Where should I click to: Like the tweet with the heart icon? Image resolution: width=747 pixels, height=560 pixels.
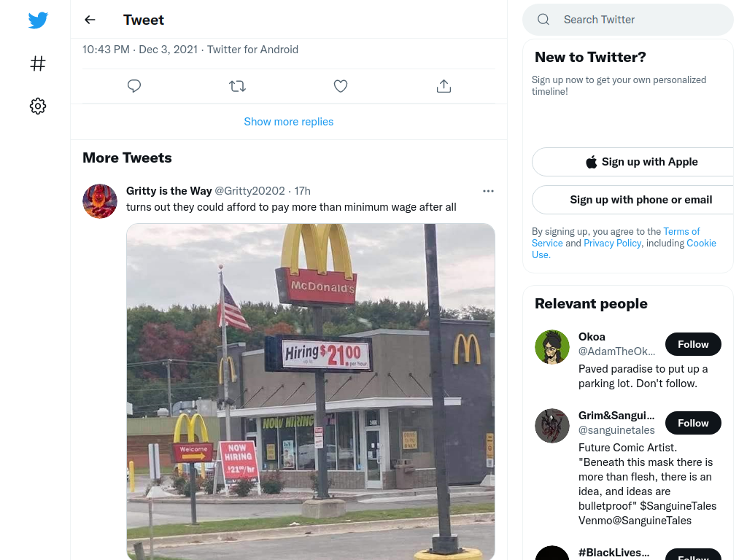(x=340, y=86)
